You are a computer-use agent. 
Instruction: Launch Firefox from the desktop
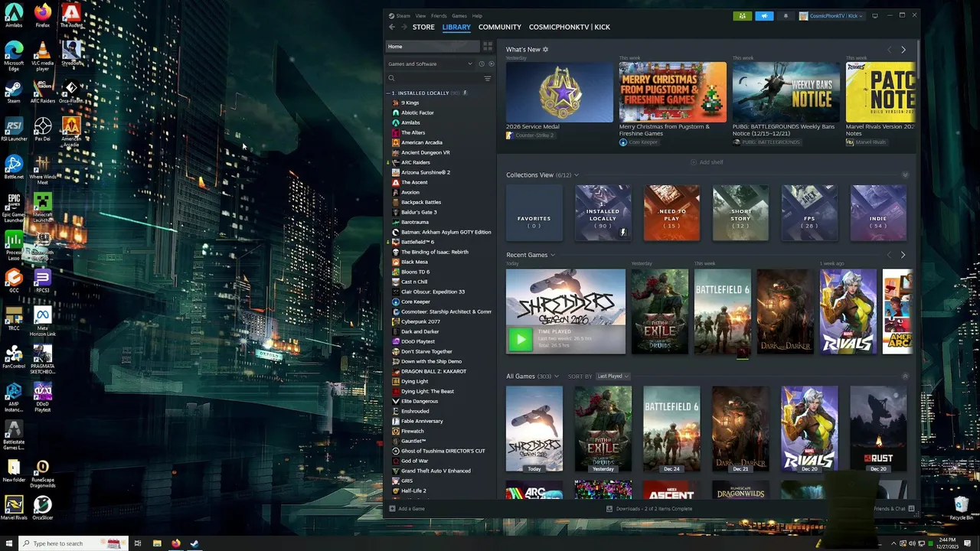43,15
